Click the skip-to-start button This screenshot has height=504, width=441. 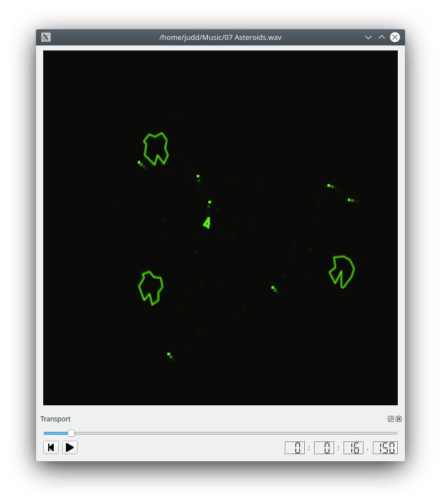click(x=51, y=447)
